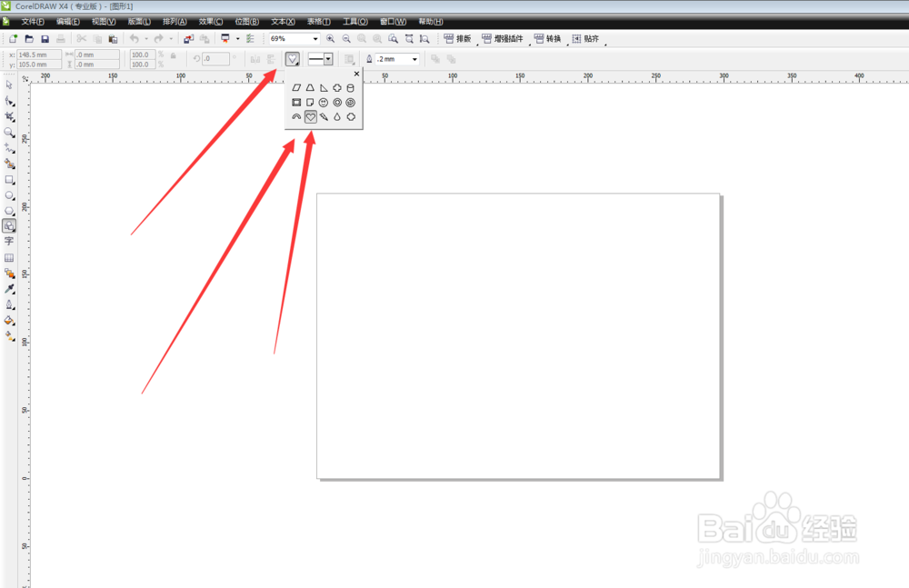The height and width of the screenshot is (588, 909).
Task: Open the undo history dropdown arrow
Action: click(x=146, y=39)
